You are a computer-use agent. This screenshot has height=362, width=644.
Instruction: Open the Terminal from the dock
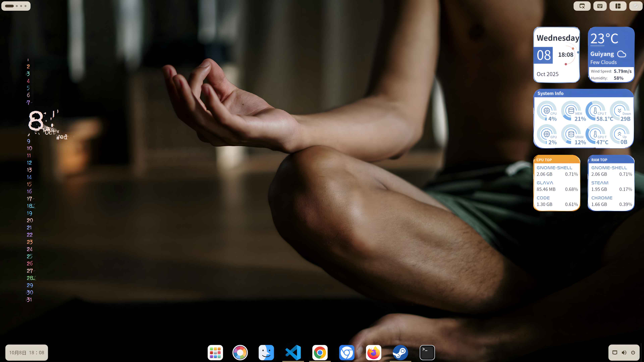tap(427, 352)
